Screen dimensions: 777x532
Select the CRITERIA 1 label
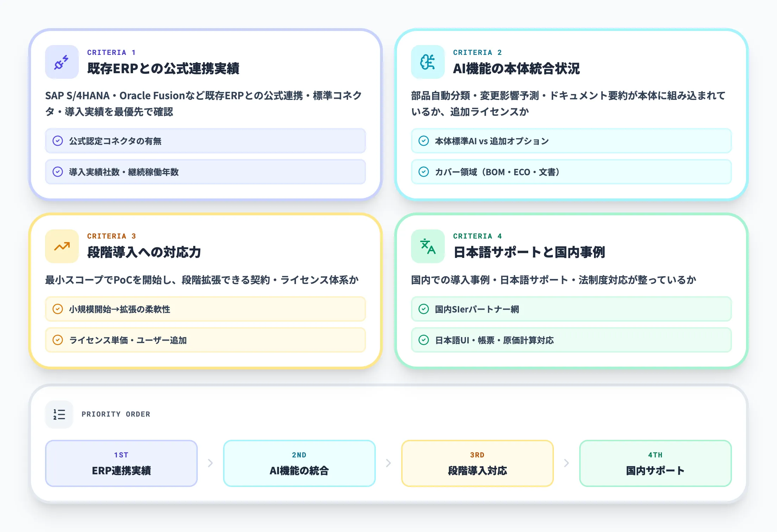point(111,52)
